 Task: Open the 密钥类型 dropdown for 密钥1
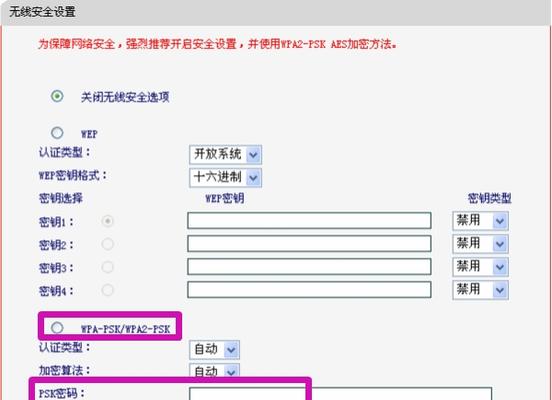point(481,221)
